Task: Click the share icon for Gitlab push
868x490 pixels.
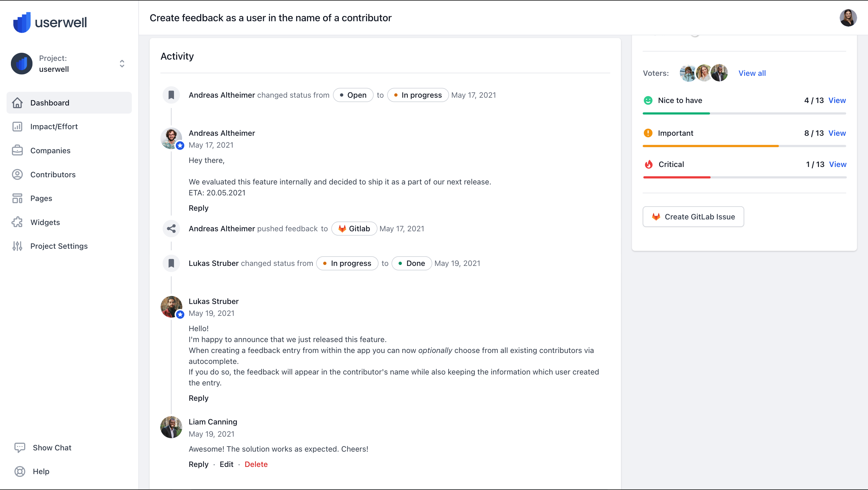Action: click(x=171, y=229)
